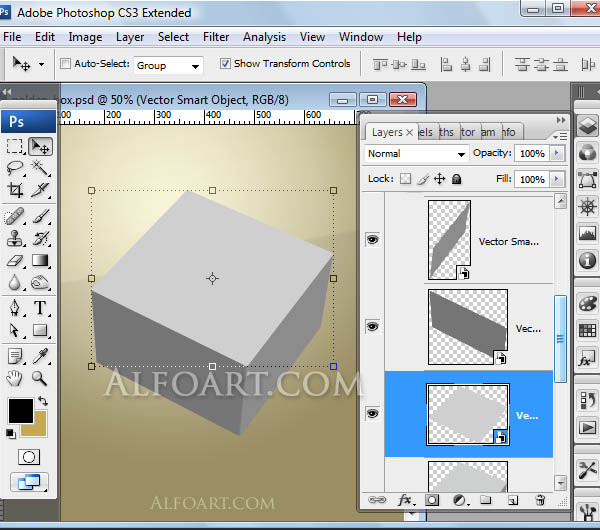Select the Gradient tool
600x530 pixels.
[x=40, y=261]
